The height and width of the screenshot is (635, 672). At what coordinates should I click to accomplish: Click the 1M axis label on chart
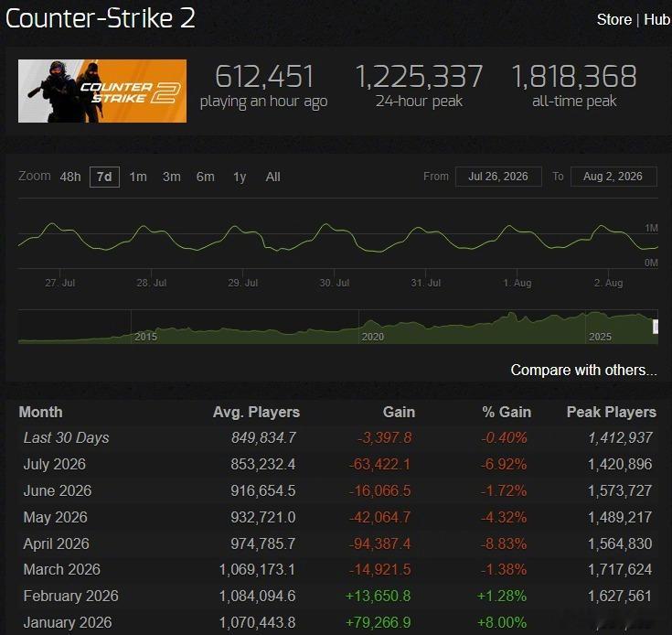651,228
